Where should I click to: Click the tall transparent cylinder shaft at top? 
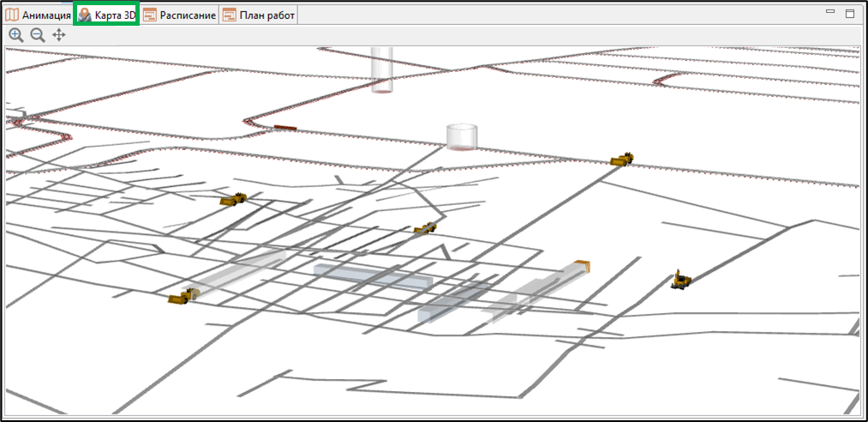(382, 69)
